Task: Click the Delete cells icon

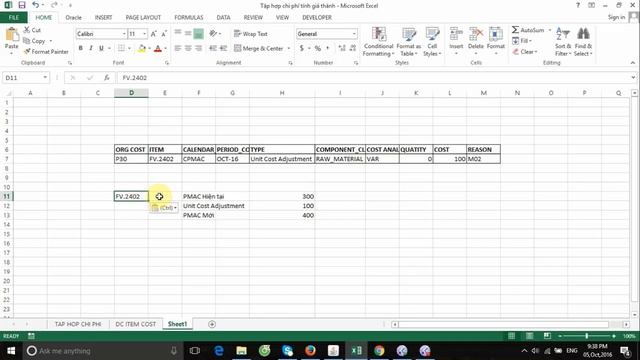Action: 476,34
